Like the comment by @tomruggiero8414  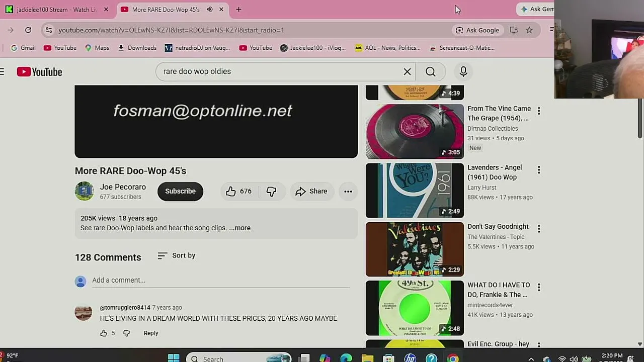104,333
